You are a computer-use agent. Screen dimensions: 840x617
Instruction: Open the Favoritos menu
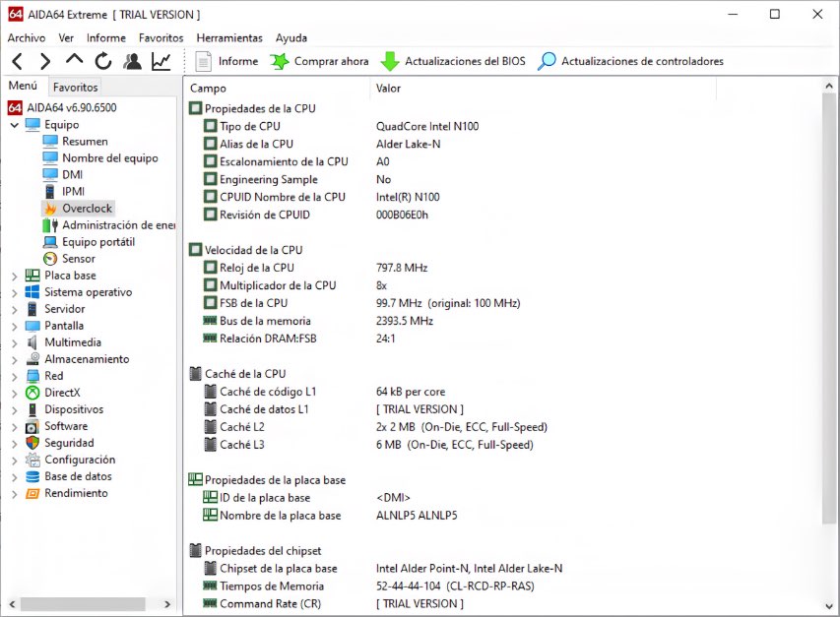click(161, 38)
